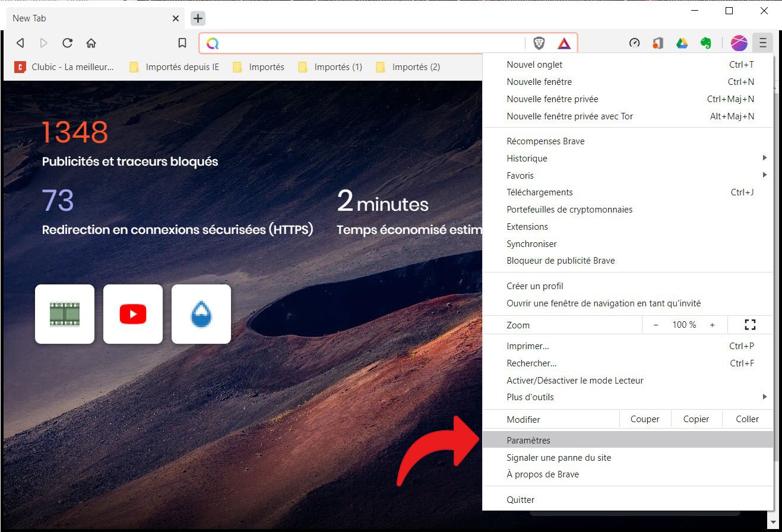The height and width of the screenshot is (532, 782).
Task: Select Synchroniser in the menu
Action: tap(628, 244)
